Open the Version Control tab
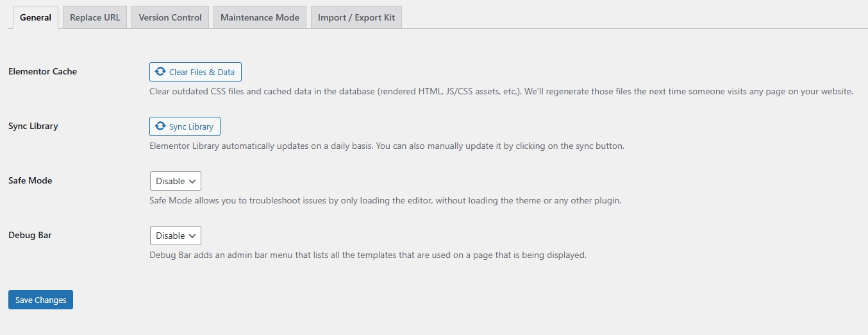868x335 pixels. (170, 17)
